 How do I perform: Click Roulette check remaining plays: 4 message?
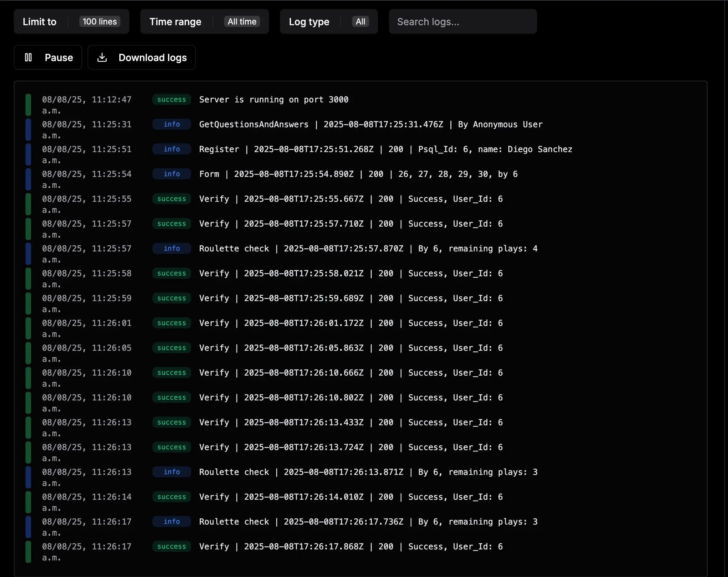[368, 249]
